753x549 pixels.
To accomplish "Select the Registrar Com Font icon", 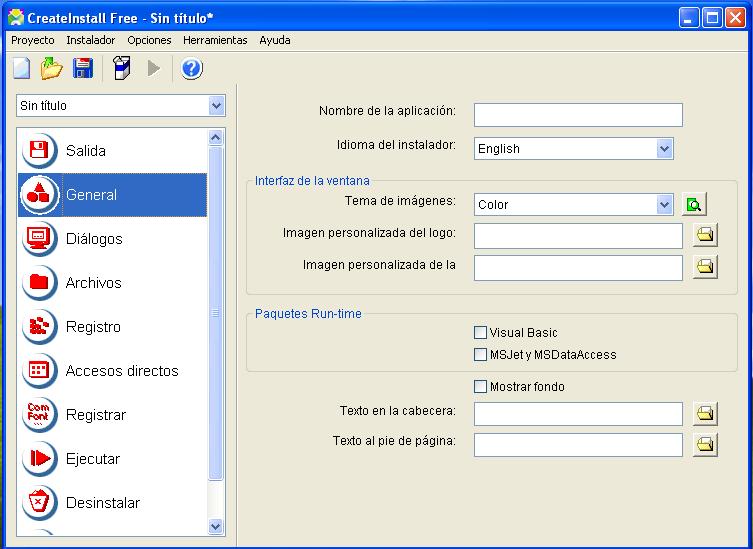I will 39,415.
